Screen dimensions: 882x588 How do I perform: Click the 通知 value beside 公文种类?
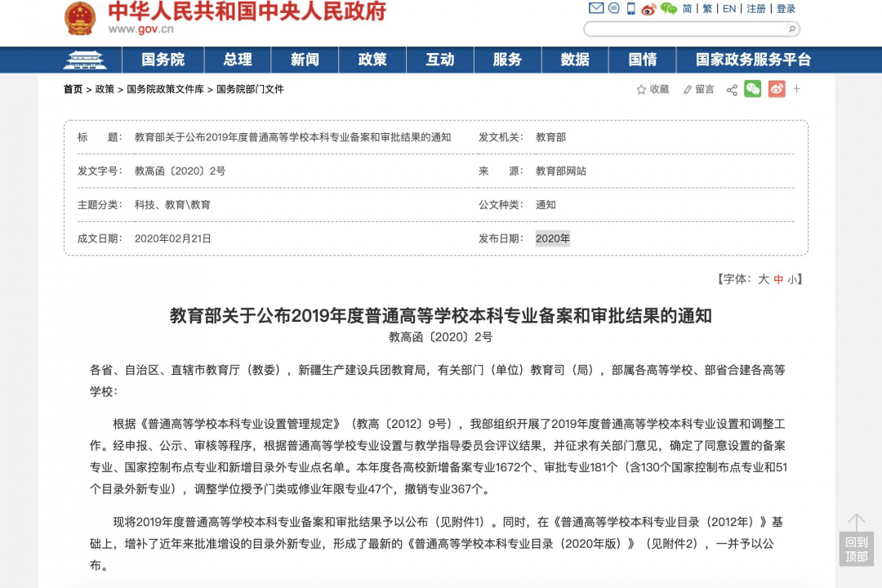point(546,205)
